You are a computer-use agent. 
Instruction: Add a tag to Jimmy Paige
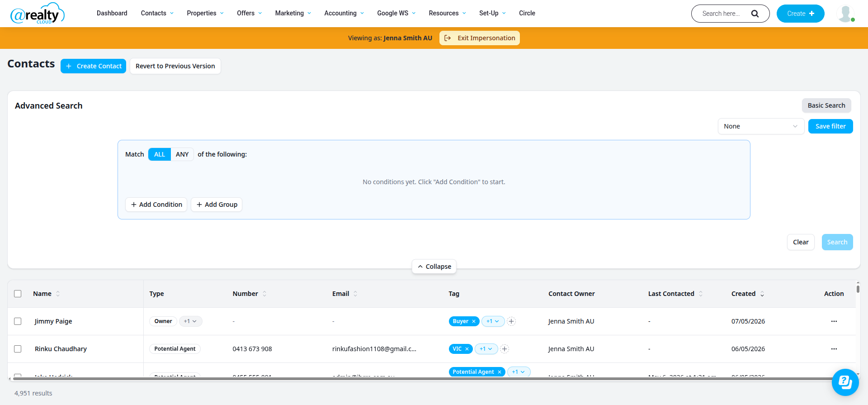[x=511, y=321]
